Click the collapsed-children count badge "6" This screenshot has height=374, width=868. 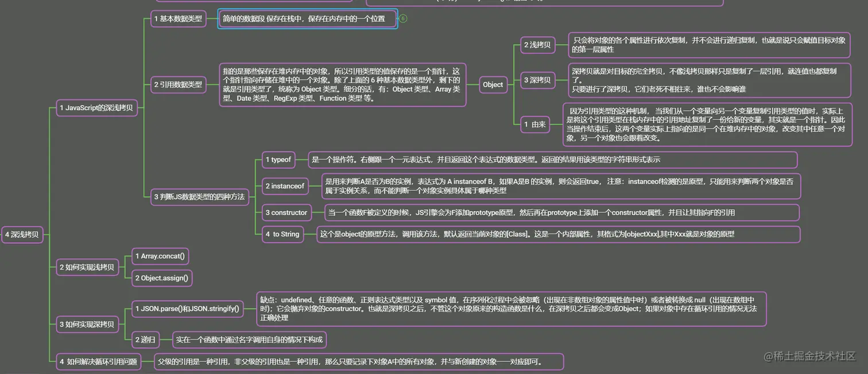[x=403, y=18]
